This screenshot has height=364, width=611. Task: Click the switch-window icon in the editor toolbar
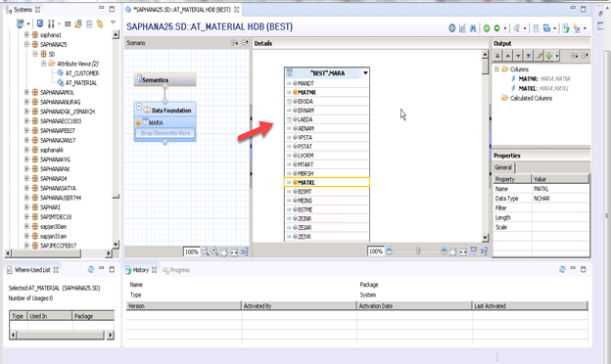546,28
